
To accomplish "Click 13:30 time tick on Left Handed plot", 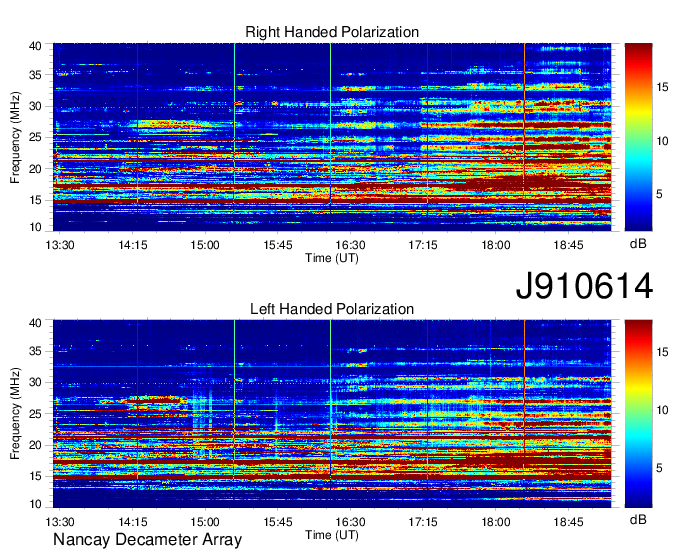I will (x=60, y=522).
